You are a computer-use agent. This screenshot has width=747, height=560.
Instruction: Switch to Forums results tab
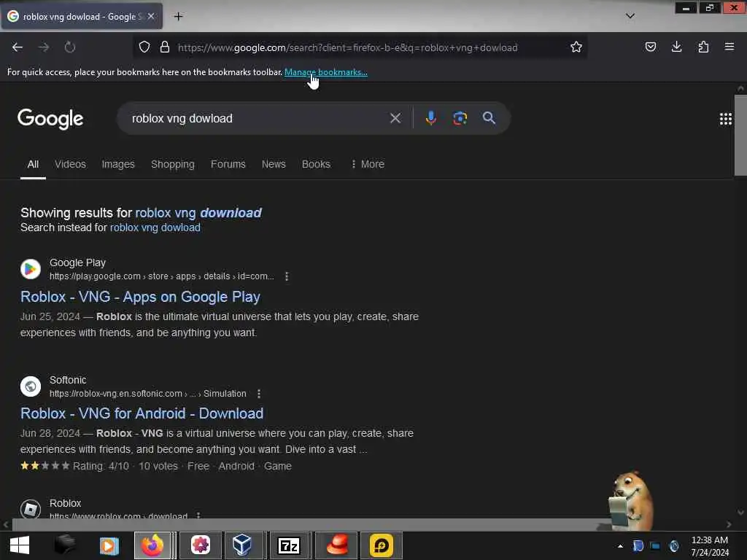pos(228,164)
